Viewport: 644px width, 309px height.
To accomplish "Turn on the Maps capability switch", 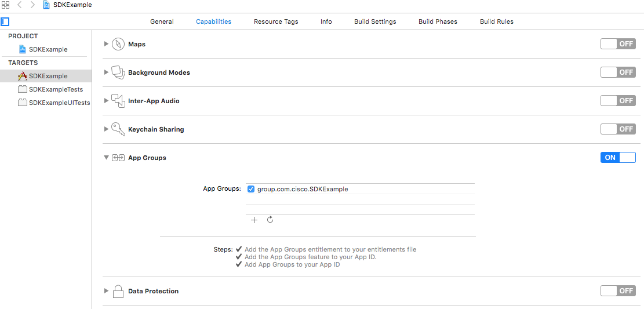I will coord(618,44).
